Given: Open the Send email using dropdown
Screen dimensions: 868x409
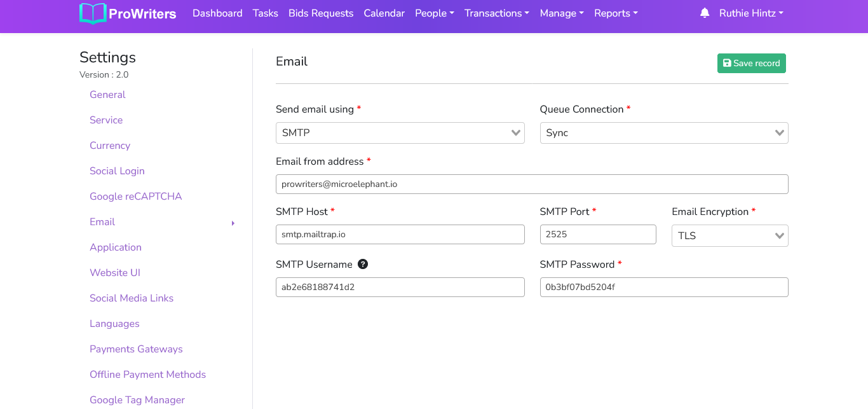Looking at the screenshot, I should click(400, 133).
